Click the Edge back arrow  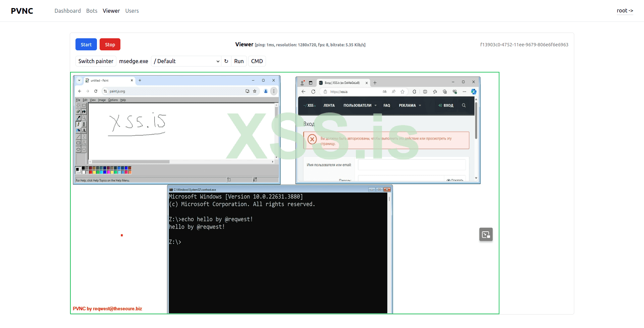point(304,92)
